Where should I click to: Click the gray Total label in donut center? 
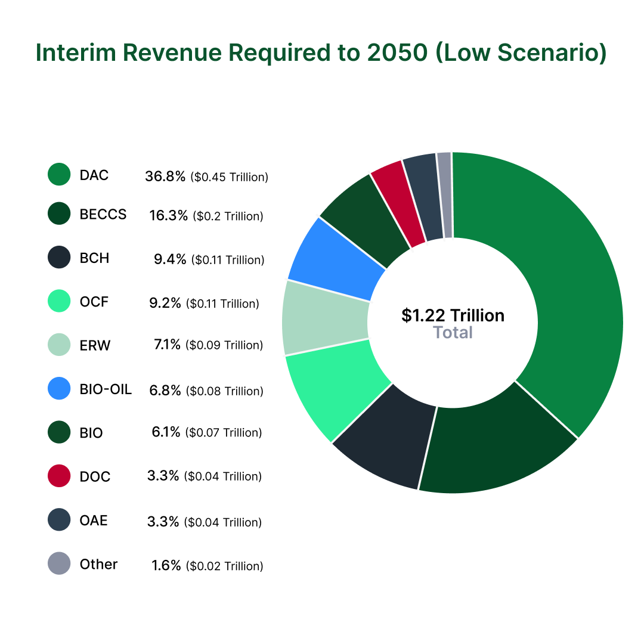(x=453, y=333)
